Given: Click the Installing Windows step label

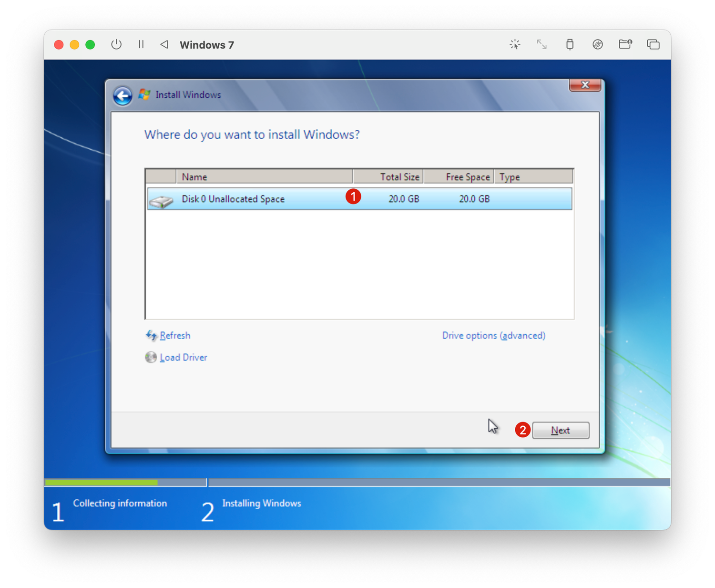Looking at the screenshot, I should click(x=262, y=503).
